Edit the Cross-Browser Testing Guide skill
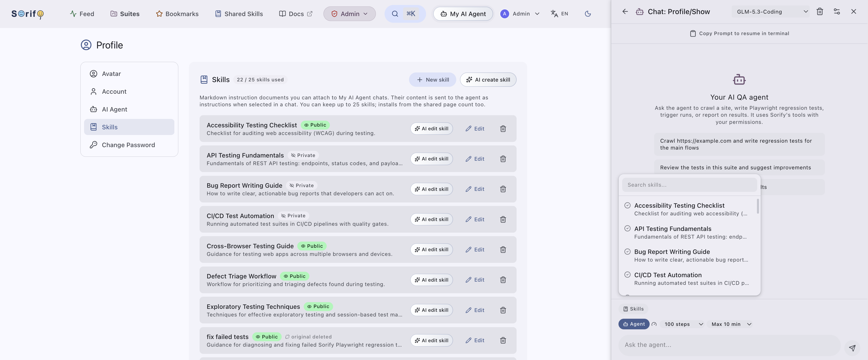Viewport: 868px width, 360px height. 475,249
